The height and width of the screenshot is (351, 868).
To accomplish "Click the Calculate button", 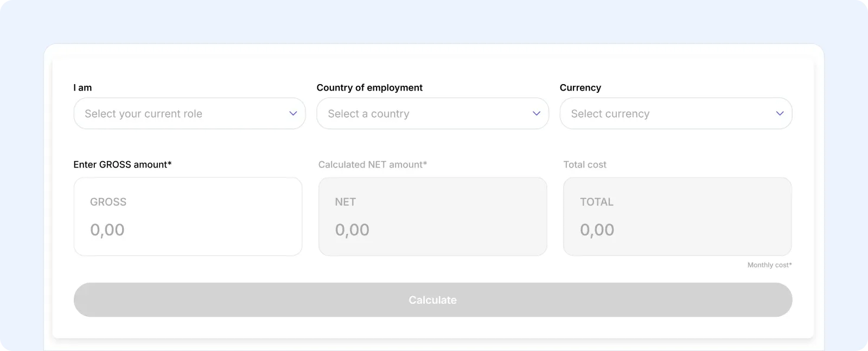I will (433, 299).
